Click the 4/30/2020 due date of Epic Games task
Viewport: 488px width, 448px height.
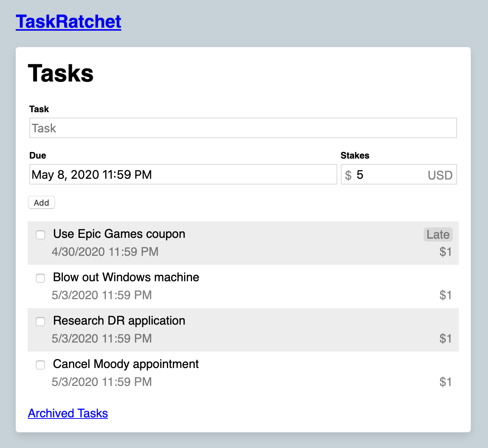[105, 252]
